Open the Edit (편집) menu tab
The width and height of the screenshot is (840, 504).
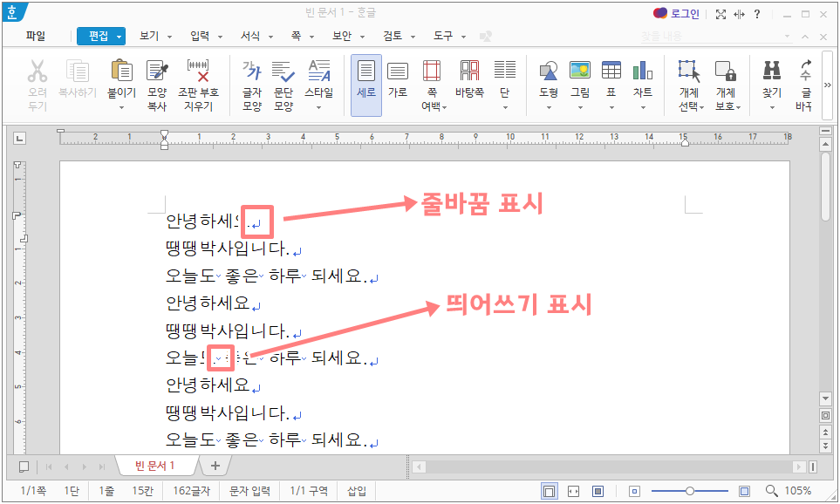tap(100, 36)
